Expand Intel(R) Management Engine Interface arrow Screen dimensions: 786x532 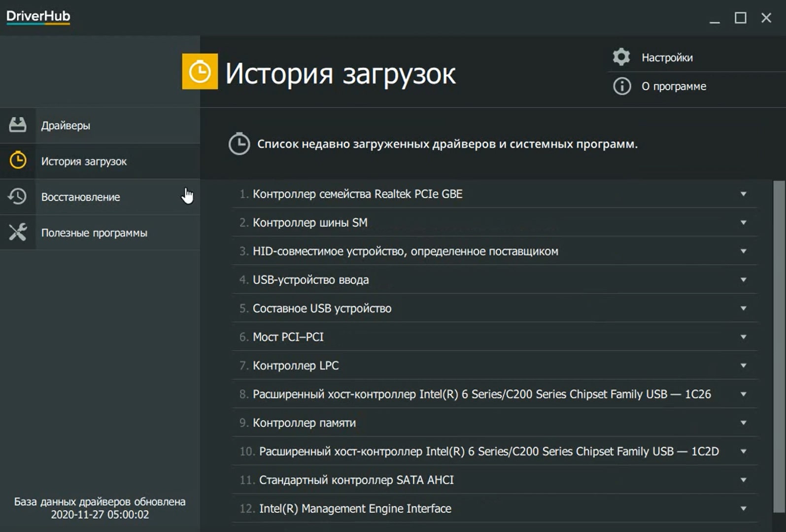pos(743,508)
